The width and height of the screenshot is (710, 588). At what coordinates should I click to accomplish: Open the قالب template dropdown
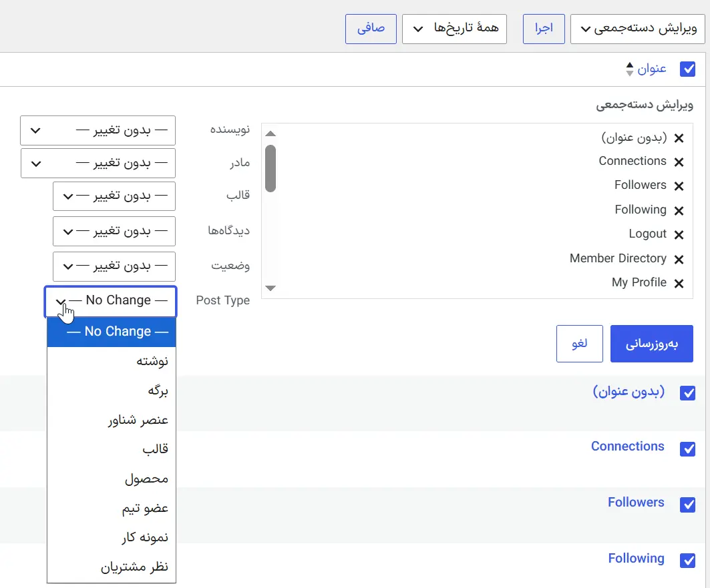click(114, 196)
